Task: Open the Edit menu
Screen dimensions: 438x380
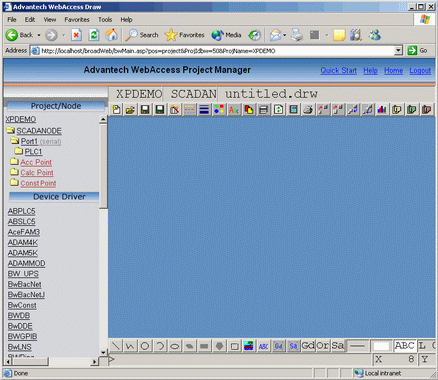Action: click(x=30, y=20)
